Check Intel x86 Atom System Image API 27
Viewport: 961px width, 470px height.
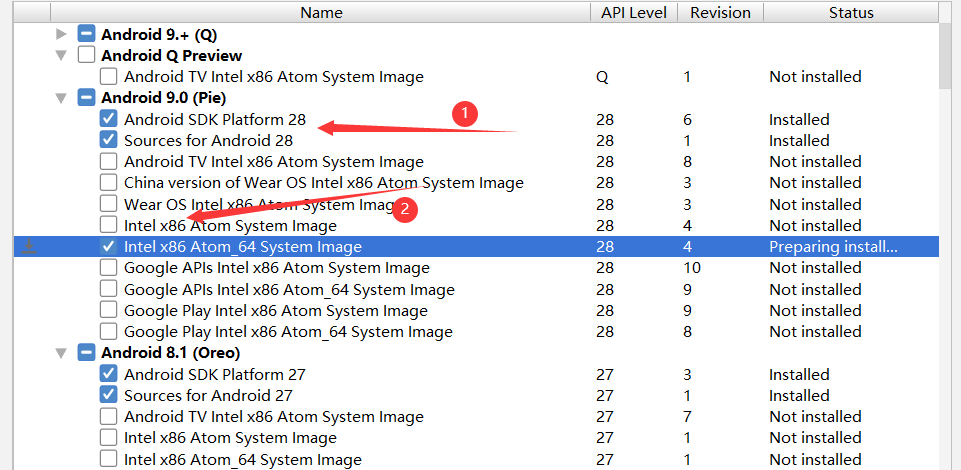[x=108, y=438]
